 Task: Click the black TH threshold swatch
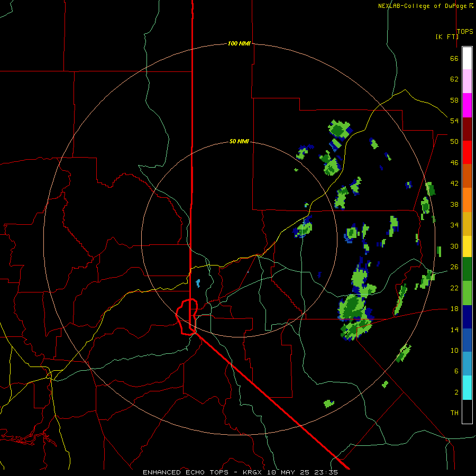pyautogui.click(x=467, y=411)
